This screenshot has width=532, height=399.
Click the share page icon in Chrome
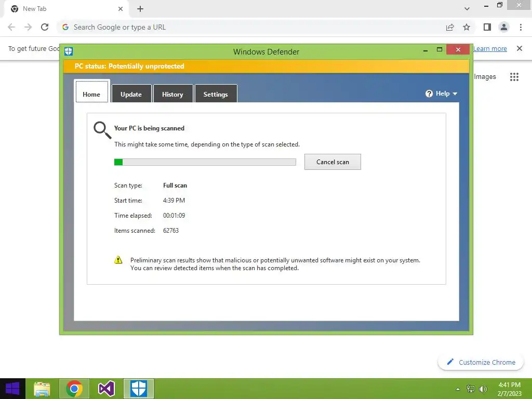pyautogui.click(x=450, y=27)
